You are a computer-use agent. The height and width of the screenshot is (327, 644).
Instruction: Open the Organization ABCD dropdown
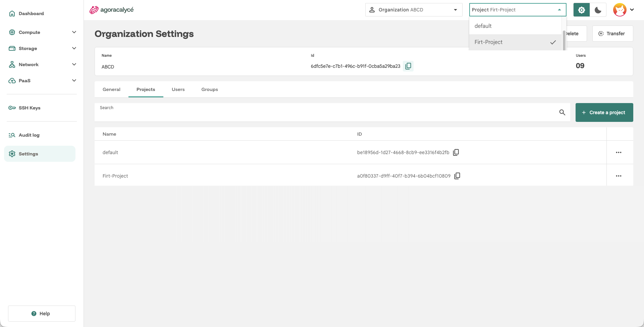pos(414,10)
